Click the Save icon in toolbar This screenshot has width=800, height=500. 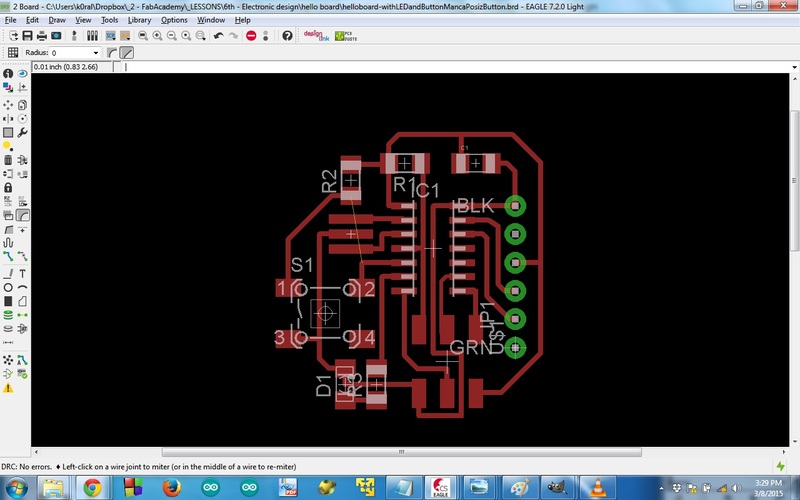pos(28,36)
